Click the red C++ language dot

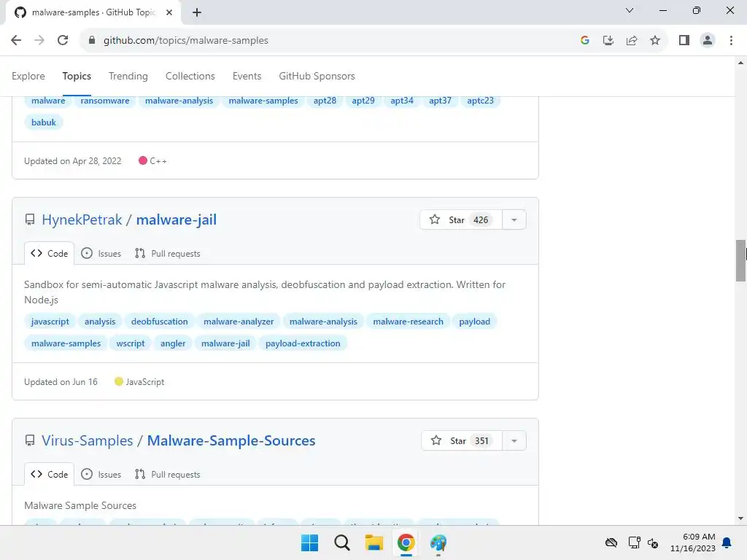click(x=142, y=160)
